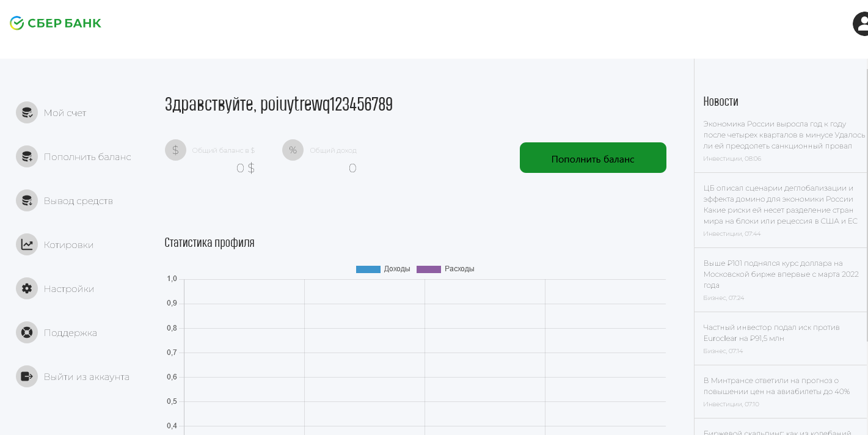Select Котировки in the sidebar menu
Viewport: 868px width, 435px height.
click(x=68, y=245)
